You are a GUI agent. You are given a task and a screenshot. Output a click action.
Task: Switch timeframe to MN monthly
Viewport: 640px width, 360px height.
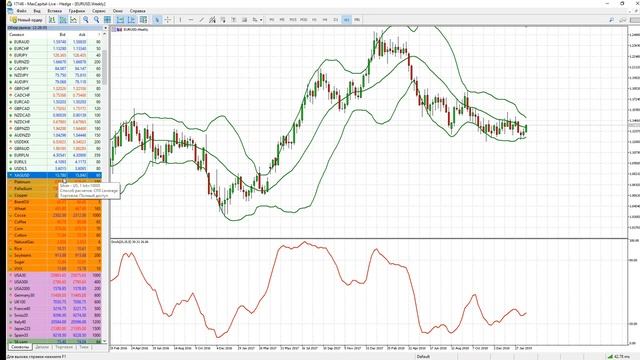pyautogui.click(x=357, y=20)
